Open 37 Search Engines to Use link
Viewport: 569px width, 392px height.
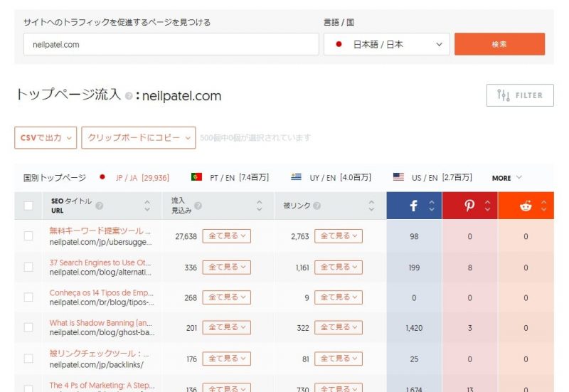(x=100, y=262)
